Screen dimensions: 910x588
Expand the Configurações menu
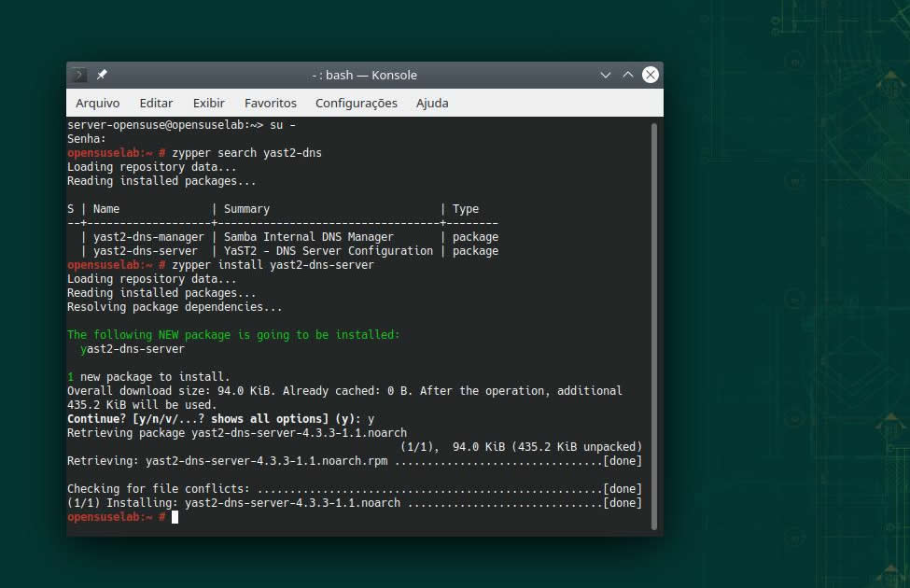pos(357,103)
